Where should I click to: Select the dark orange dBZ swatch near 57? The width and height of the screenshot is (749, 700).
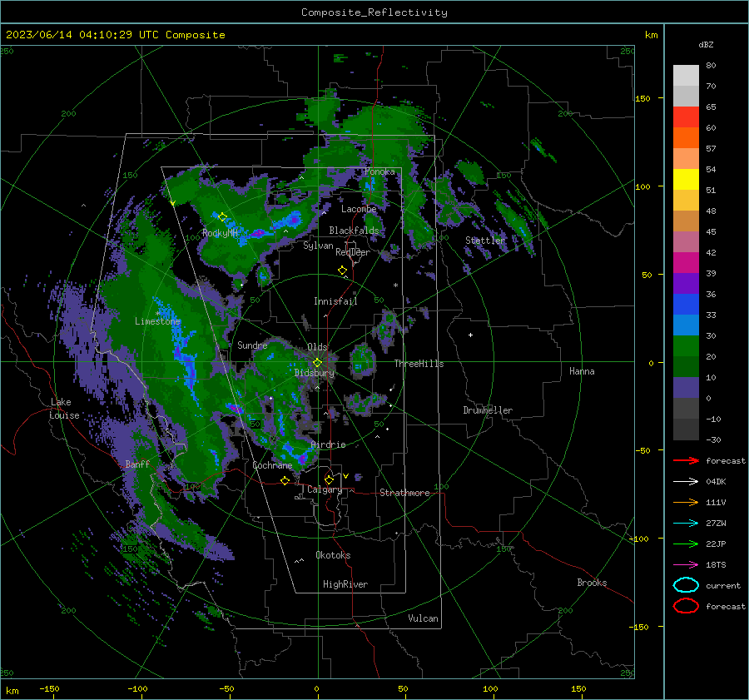click(686, 137)
